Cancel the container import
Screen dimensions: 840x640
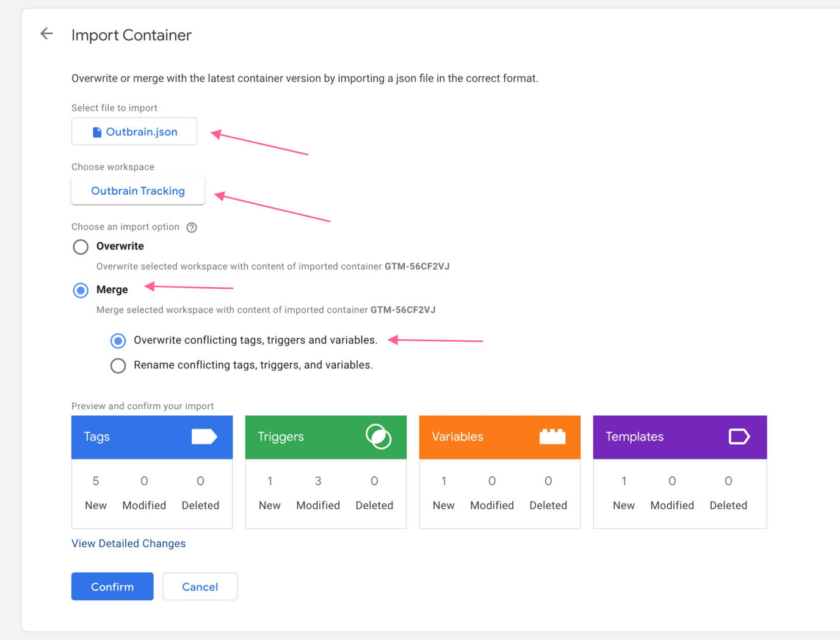200,586
